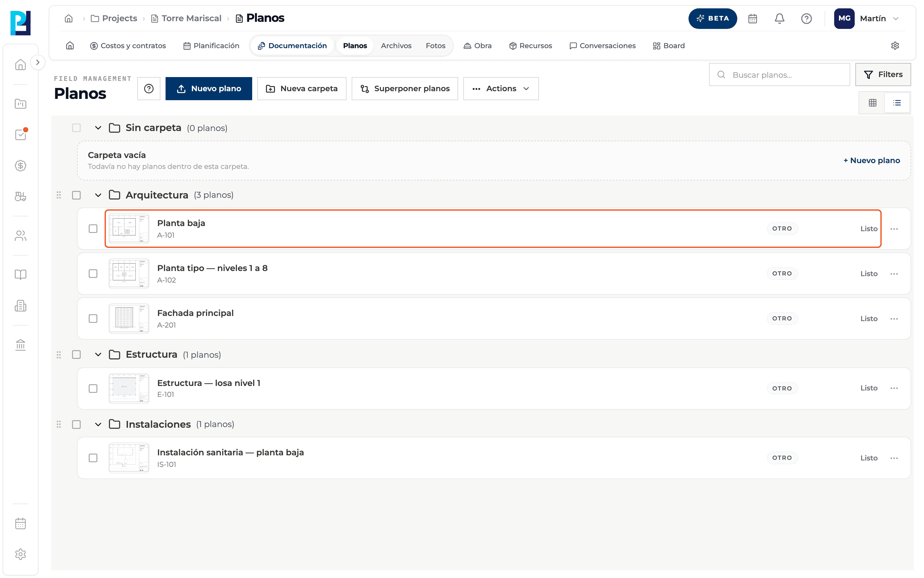Check the Estructura losa nivel 1 checkbox
The width and height of the screenshot is (924, 578).
click(93, 389)
